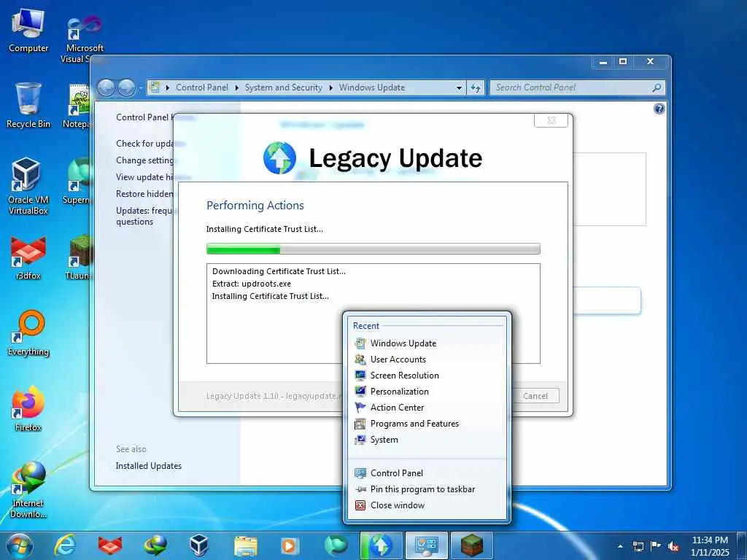Open Windows Media Player from the taskbar
Screen dimensions: 747x560
(289, 545)
